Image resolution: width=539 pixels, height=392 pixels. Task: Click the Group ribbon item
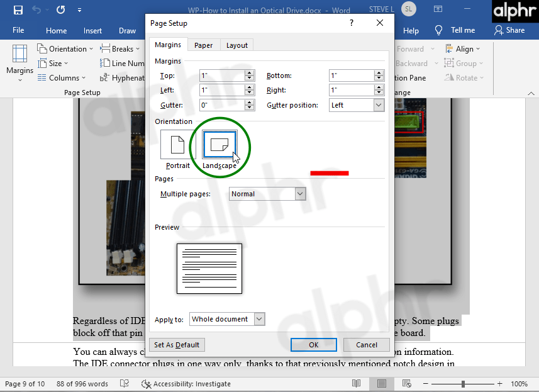pos(464,64)
